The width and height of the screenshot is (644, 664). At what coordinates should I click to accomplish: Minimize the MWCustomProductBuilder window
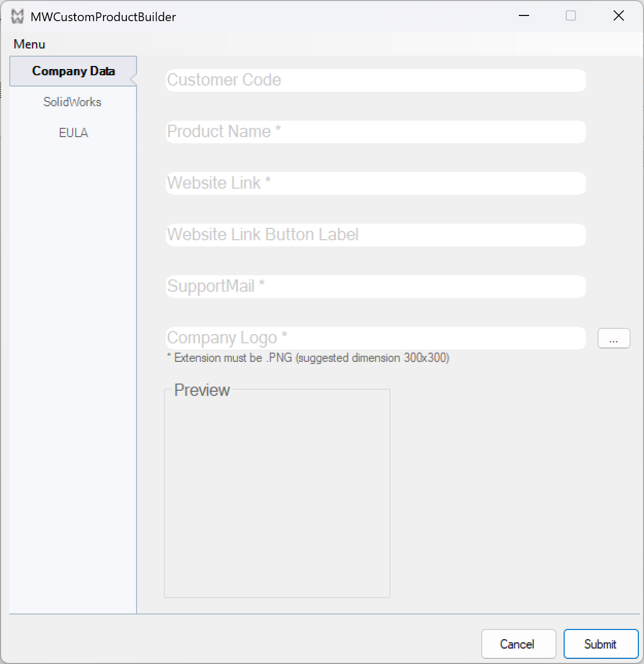click(x=524, y=16)
